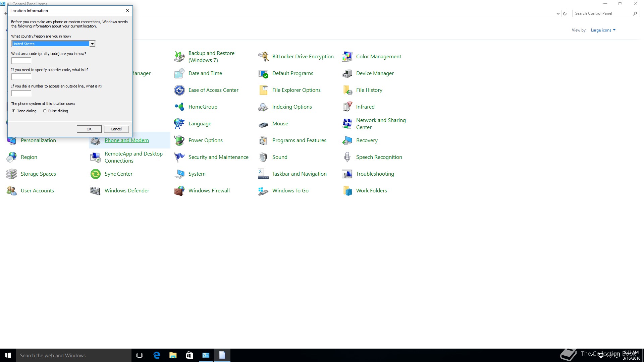Click the Device Manager icon

(347, 73)
